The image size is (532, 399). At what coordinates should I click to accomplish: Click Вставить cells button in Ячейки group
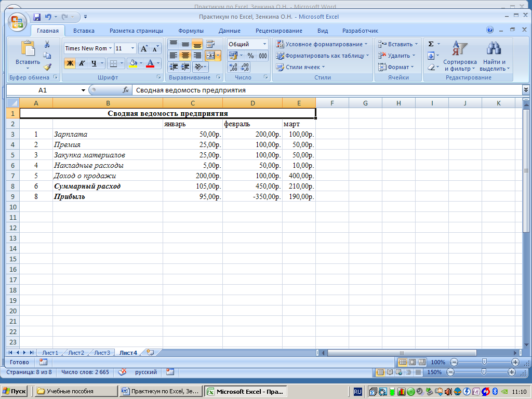coord(398,44)
